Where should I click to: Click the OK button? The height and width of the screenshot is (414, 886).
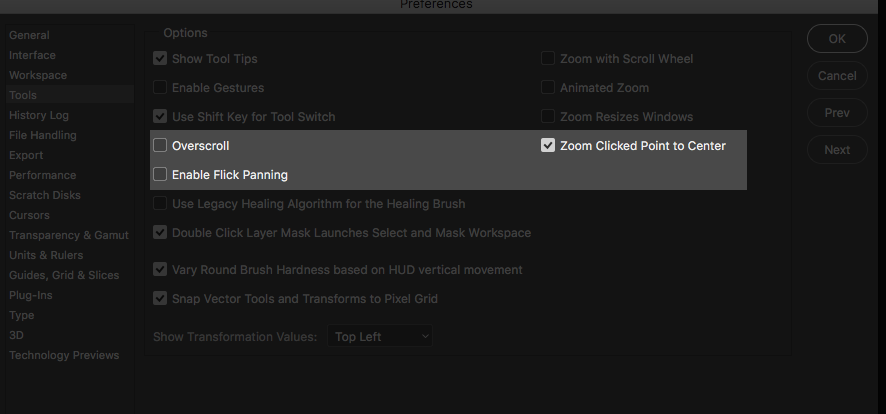[837, 39]
